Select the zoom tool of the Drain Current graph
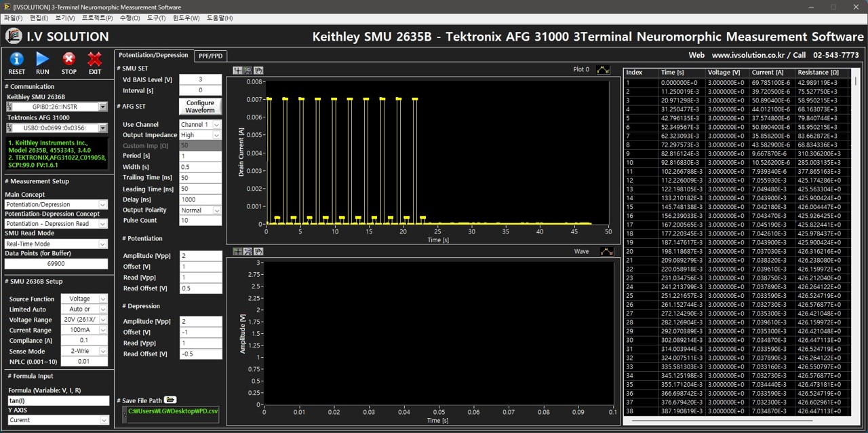 (x=248, y=70)
